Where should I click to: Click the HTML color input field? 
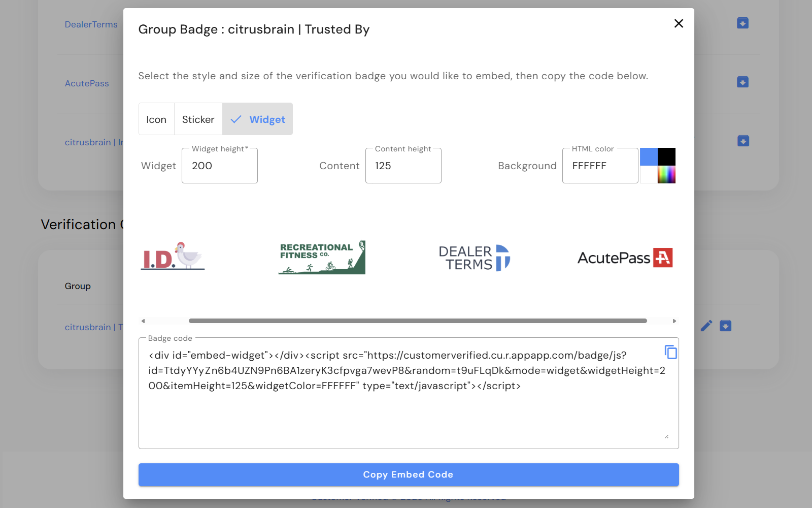tap(600, 166)
